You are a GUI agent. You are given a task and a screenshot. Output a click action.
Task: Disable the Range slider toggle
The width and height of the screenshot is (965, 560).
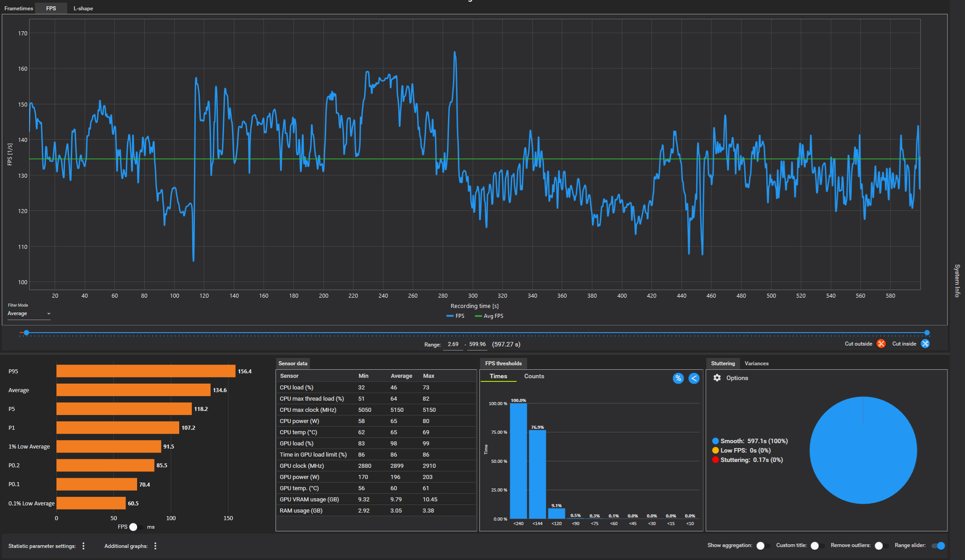click(938, 546)
